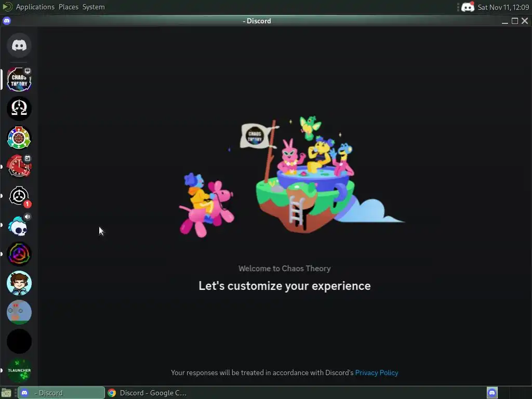The image size is (532, 399).
Task: Select the Chaos Theory server icon
Action: pyautogui.click(x=19, y=79)
